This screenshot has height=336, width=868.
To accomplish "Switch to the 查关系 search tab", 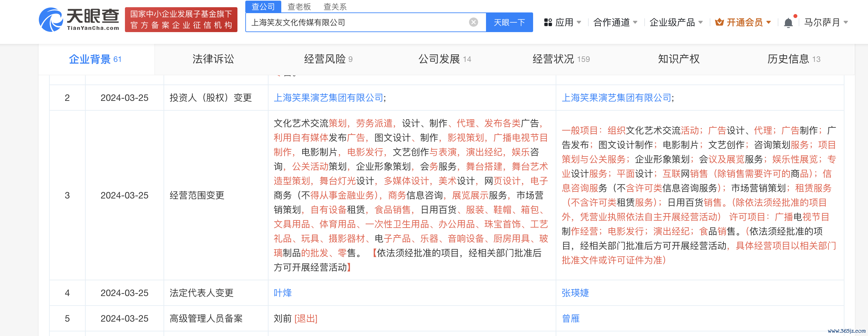I will click(x=335, y=7).
